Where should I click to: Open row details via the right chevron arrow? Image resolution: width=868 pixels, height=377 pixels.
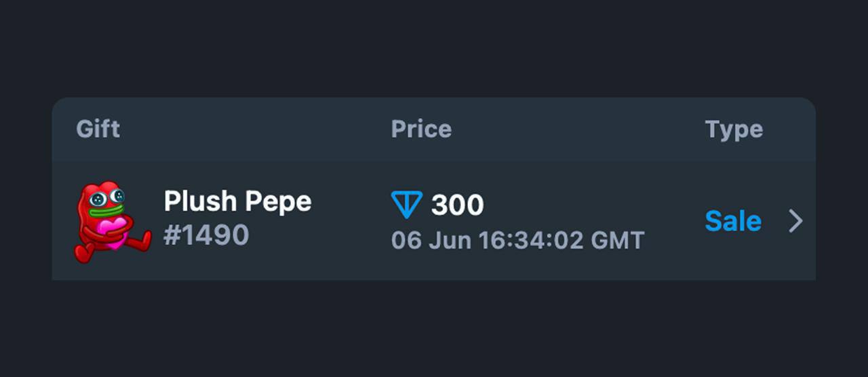795,221
